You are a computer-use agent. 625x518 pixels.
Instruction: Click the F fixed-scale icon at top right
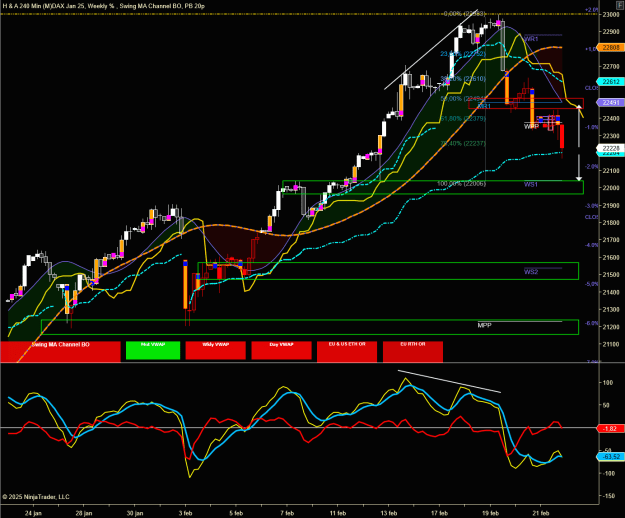click(620, 4)
